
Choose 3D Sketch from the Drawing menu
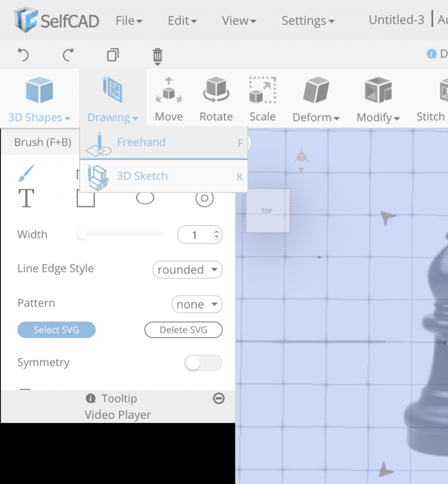[142, 176]
